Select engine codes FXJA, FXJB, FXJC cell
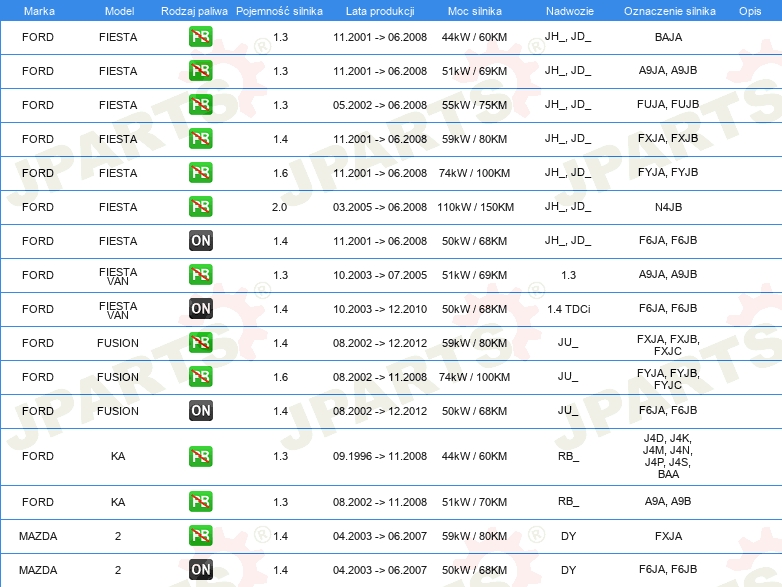The width and height of the screenshot is (782, 587). point(668,345)
